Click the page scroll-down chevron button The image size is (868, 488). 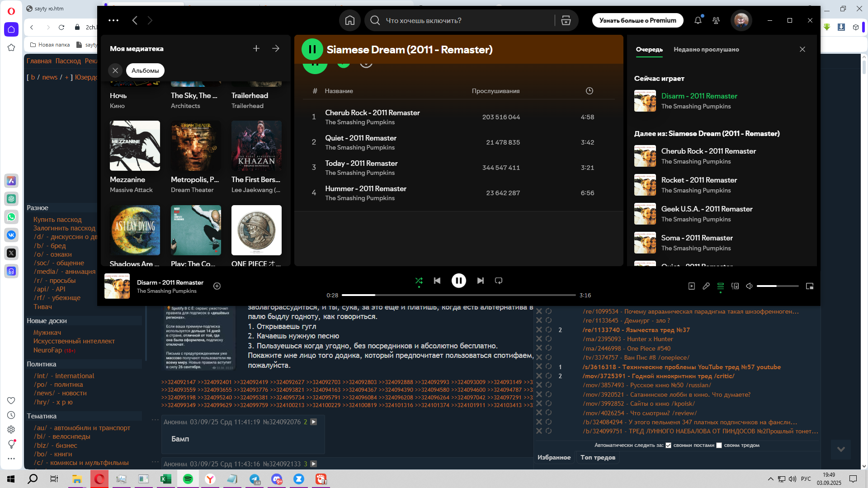click(x=841, y=449)
